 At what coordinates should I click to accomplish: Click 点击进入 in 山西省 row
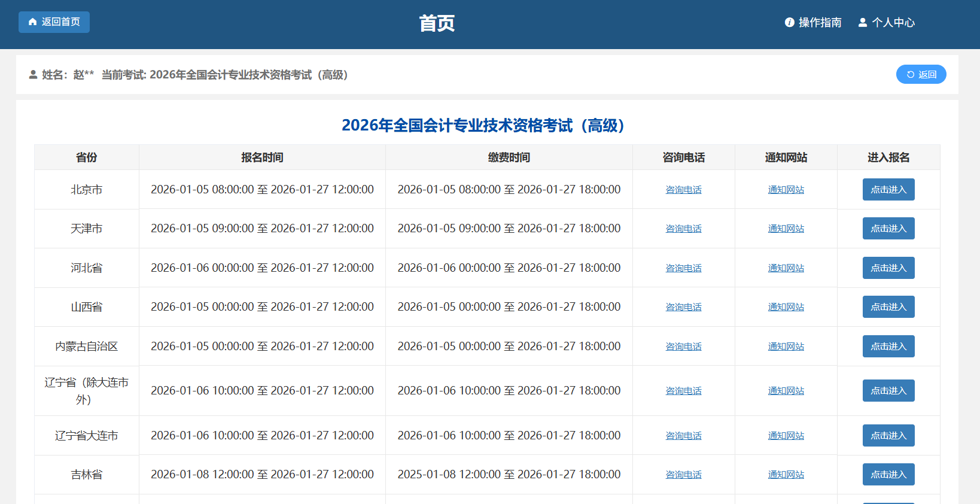[888, 307]
